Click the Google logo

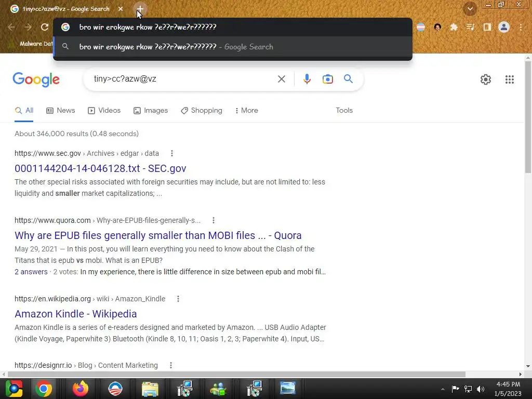coord(36,79)
